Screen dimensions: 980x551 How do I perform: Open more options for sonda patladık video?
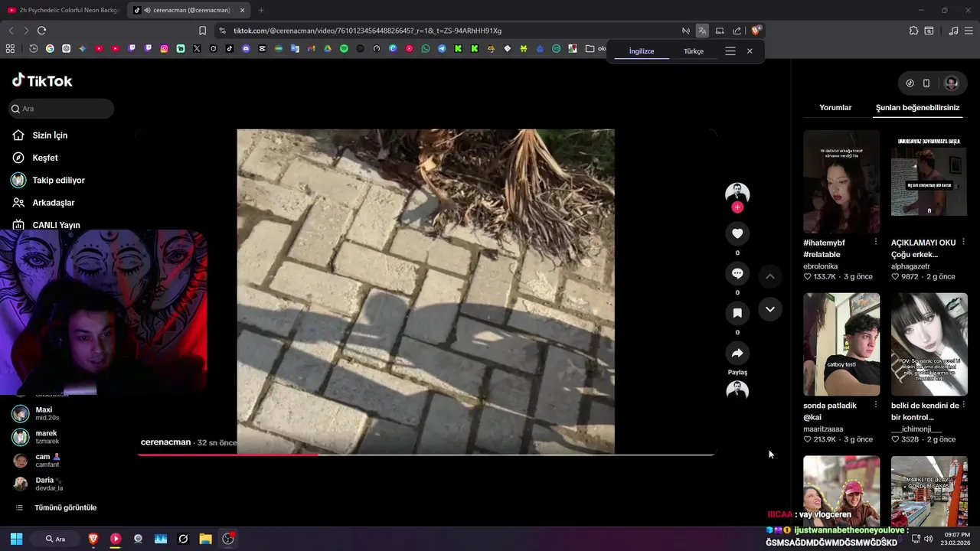[876, 405]
